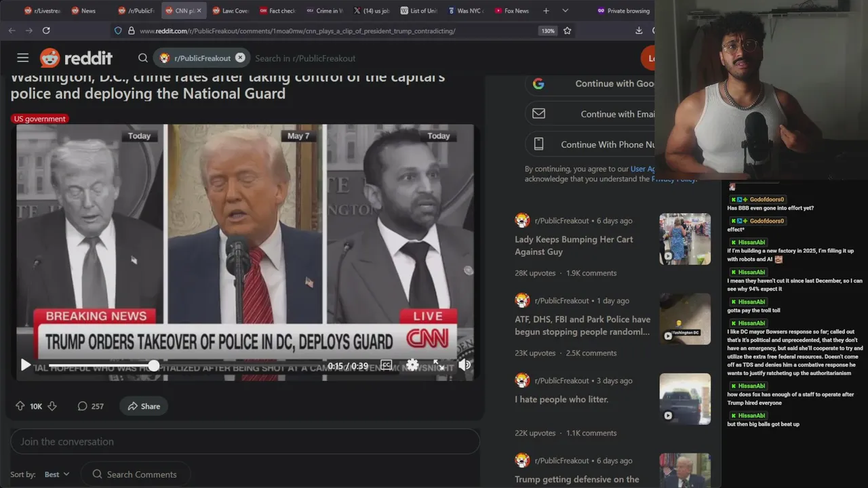Viewport: 868px width, 488px height.
Task: Switch to List of Uni Wikipedia tab
Action: coord(418,11)
